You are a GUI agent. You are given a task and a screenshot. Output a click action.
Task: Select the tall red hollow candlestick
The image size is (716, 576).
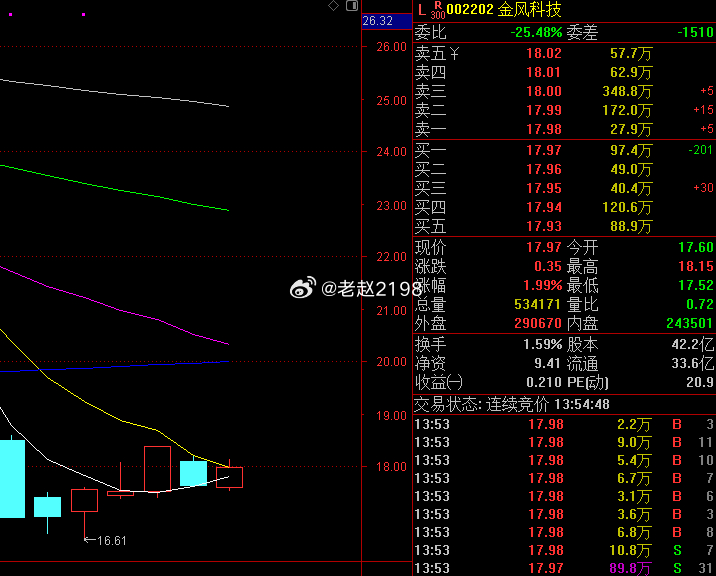(158, 470)
